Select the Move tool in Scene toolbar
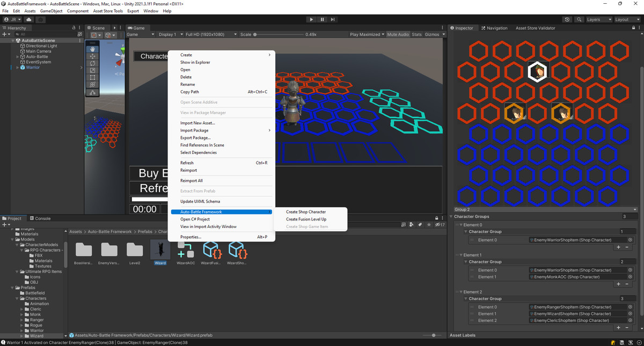This screenshot has height=346, width=644. click(x=93, y=56)
